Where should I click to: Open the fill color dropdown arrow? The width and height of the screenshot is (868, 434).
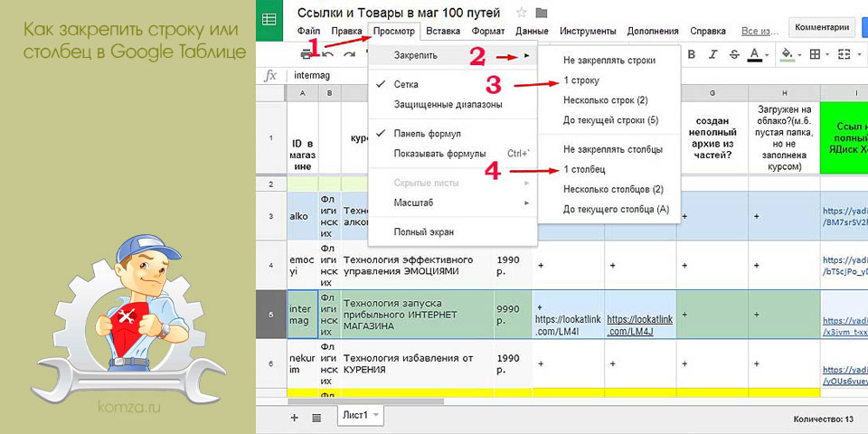[x=797, y=55]
